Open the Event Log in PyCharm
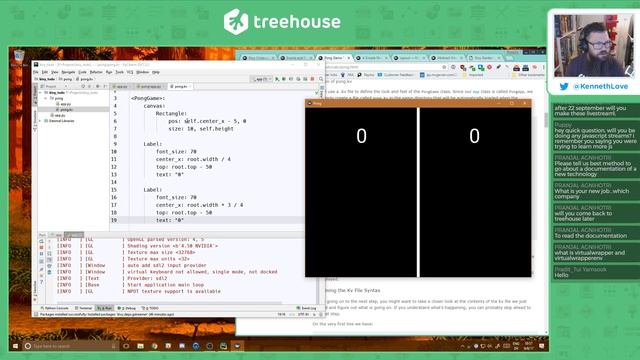Viewport: 640px width, 360px height. click(x=306, y=308)
